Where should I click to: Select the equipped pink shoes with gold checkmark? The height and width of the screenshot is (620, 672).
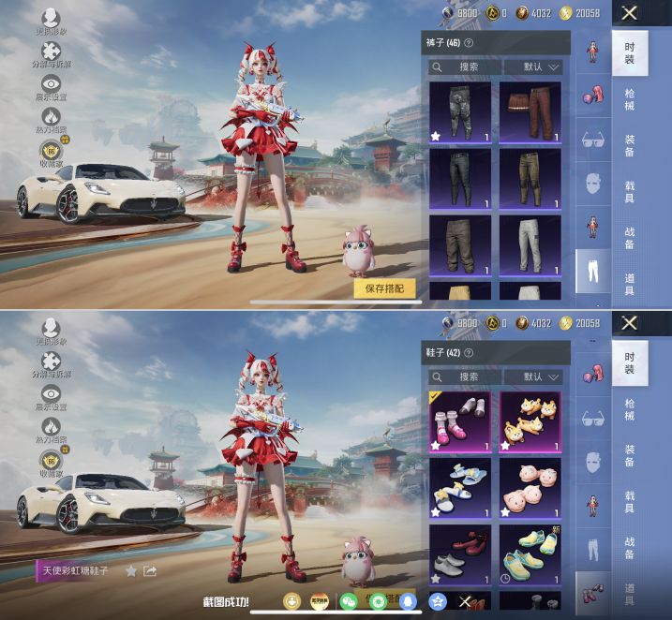[459, 421]
